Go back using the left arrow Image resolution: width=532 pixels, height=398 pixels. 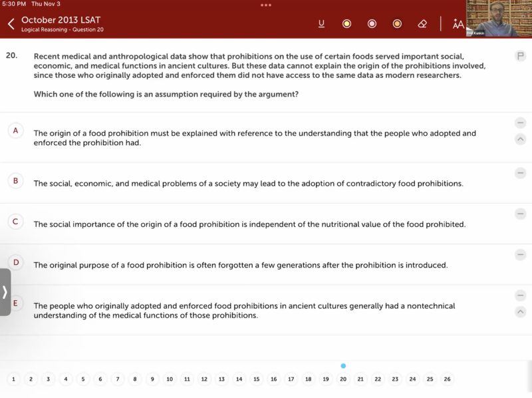tap(11, 24)
